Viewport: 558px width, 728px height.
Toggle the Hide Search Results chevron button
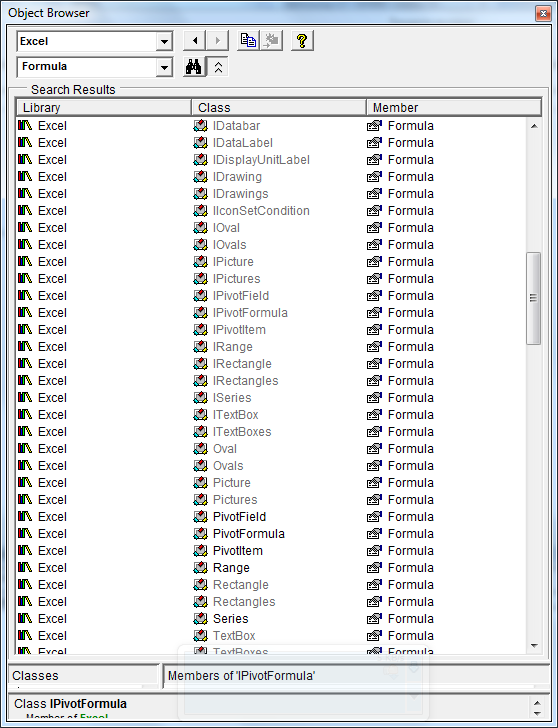tap(218, 67)
